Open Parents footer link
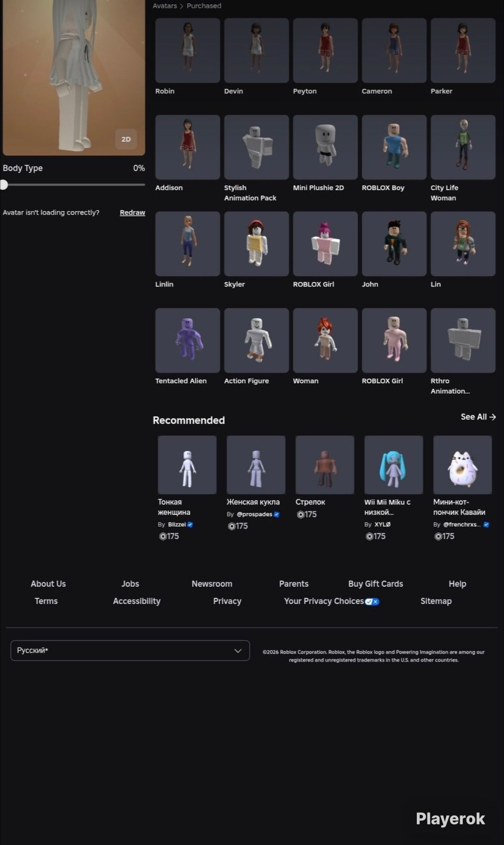The width and height of the screenshot is (504, 845). [294, 584]
